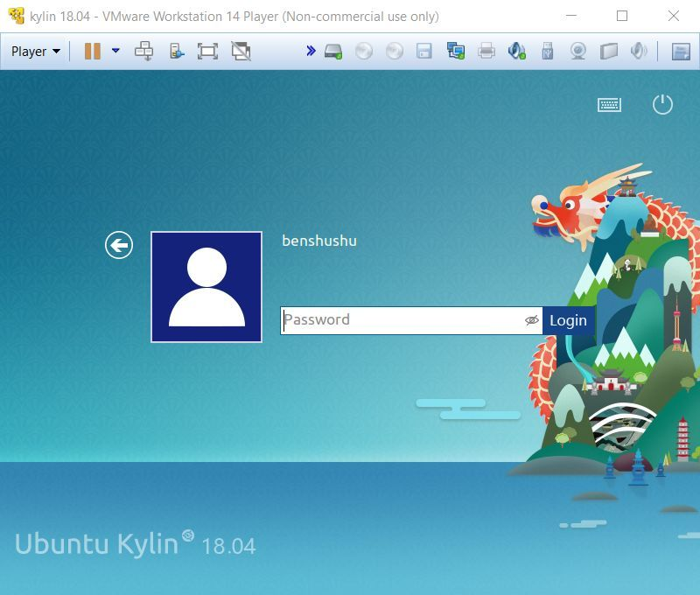The width and height of the screenshot is (700, 595).
Task: Click the floppy drive icon
Action: (x=424, y=51)
